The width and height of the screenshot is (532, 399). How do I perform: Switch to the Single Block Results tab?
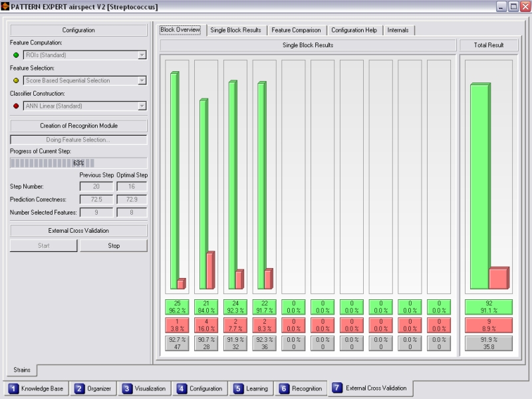coord(235,30)
